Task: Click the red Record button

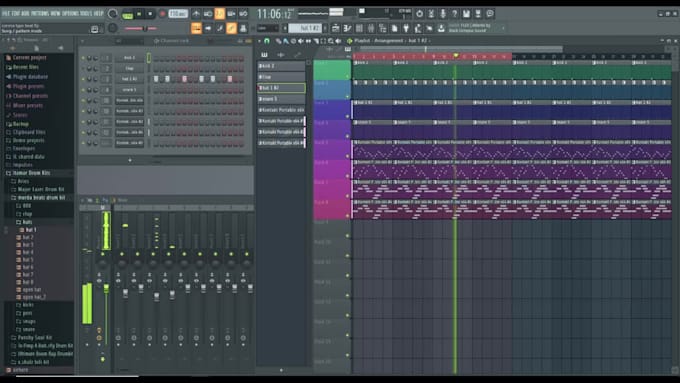Action: pyautogui.click(x=163, y=14)
